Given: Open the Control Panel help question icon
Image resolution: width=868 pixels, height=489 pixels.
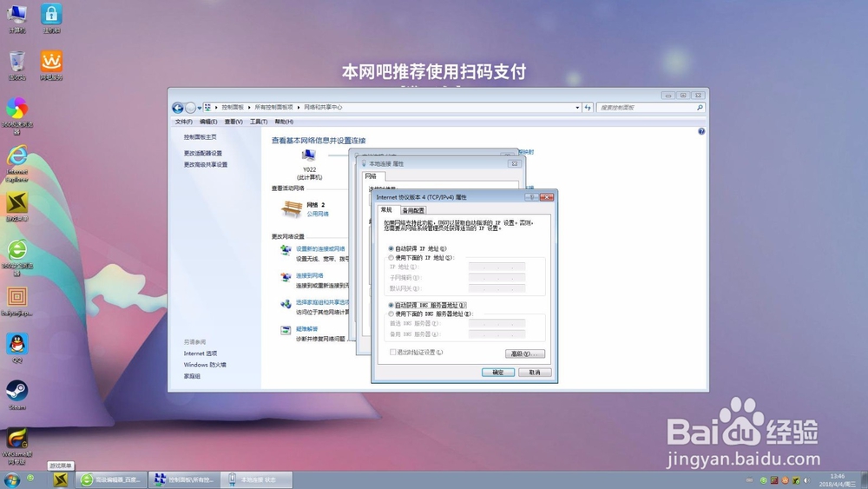Looking at the screenshot, I should click(701, 131).
